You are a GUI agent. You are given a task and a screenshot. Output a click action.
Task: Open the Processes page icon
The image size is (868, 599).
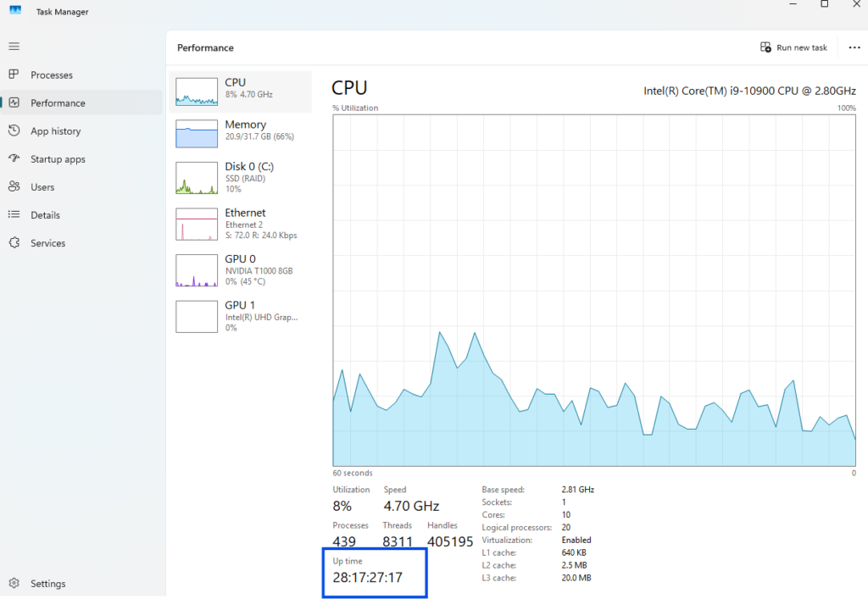click(14, 75)
